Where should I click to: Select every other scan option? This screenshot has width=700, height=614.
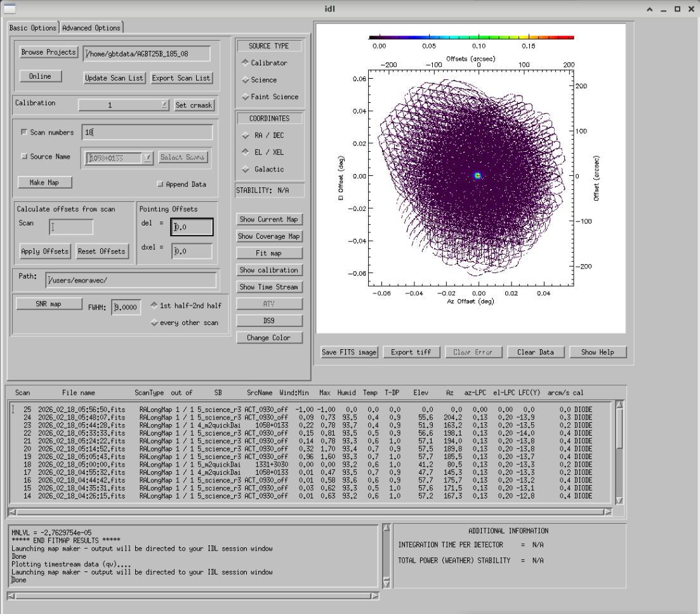154,323
